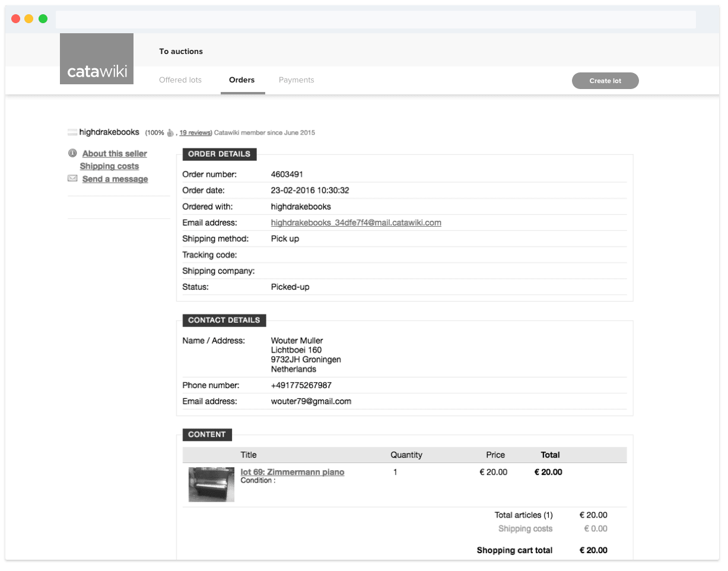
Task: Click the CONTENT section header
Action: (x=207, y=434)
